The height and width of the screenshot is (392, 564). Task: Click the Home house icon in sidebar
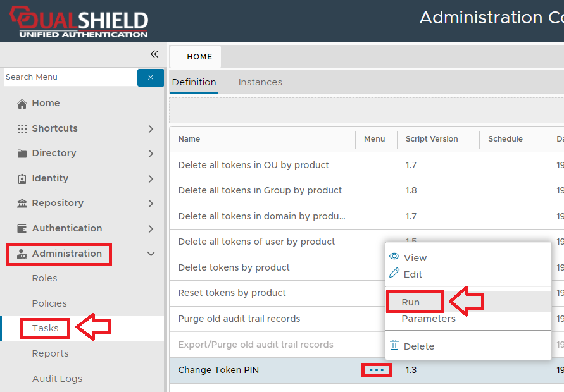pyautogui.click(x=22, y=104)
